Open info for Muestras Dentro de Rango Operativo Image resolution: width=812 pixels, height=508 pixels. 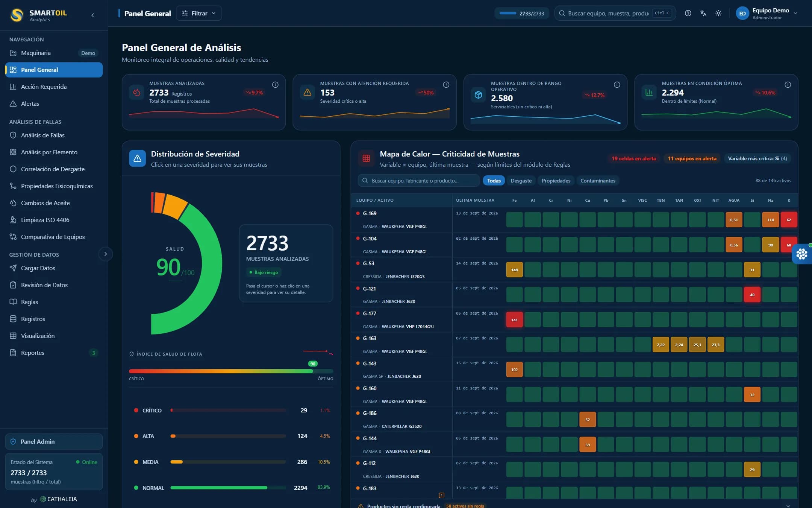coord(617,85)
